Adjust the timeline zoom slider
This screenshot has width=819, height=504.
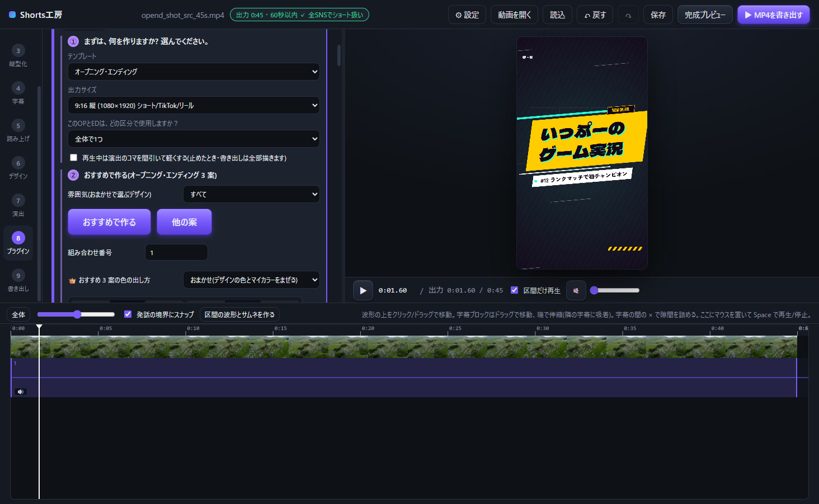(76, 314)
